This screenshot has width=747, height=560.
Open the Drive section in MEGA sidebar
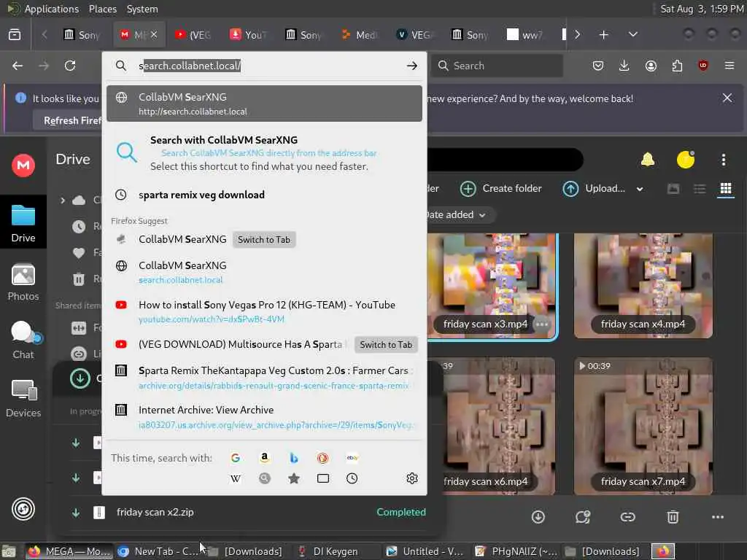(23, 223)
